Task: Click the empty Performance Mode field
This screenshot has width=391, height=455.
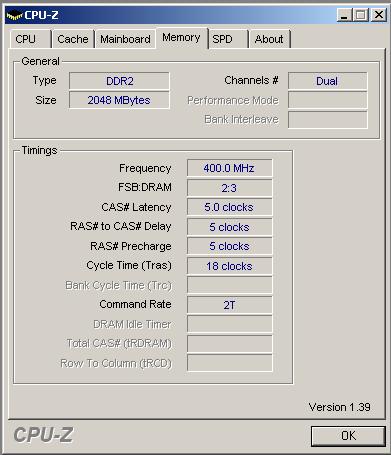Action: [x=328, y=100]
